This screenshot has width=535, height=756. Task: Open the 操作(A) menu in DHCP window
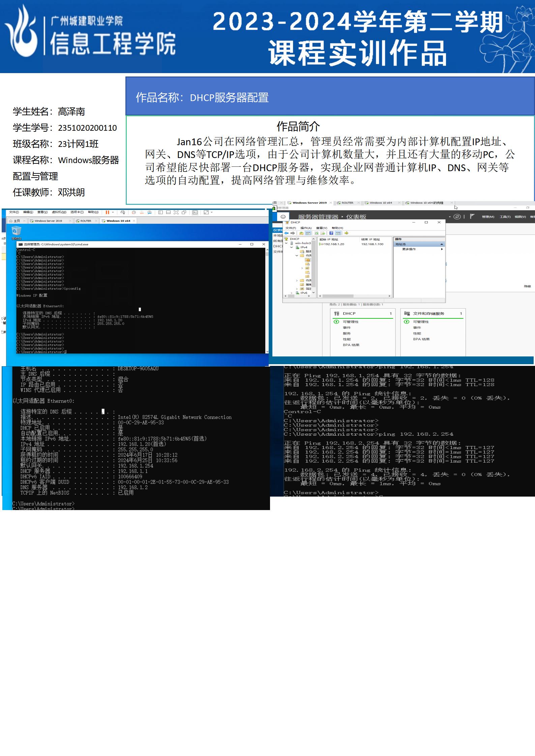click(306, 228)
